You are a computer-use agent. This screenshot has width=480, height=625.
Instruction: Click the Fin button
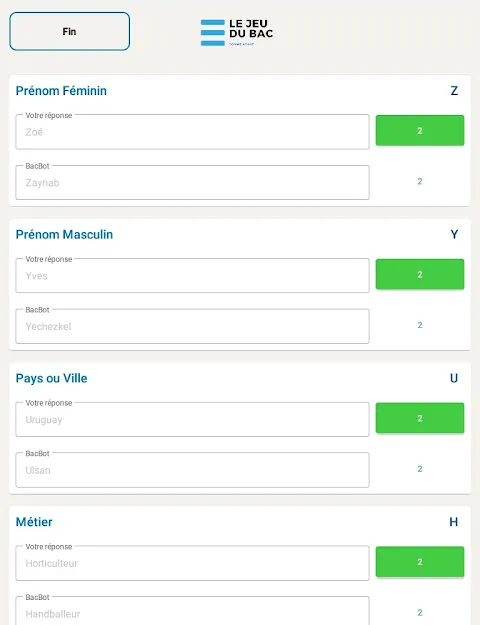pyautogui.click(x=70, y=31)
